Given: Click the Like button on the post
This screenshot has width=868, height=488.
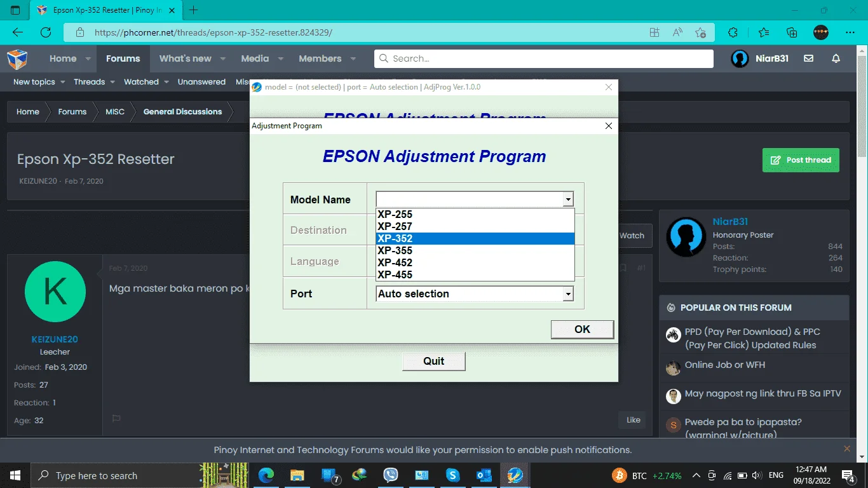Looking at the screenshot, I should (x=633, y=419).
